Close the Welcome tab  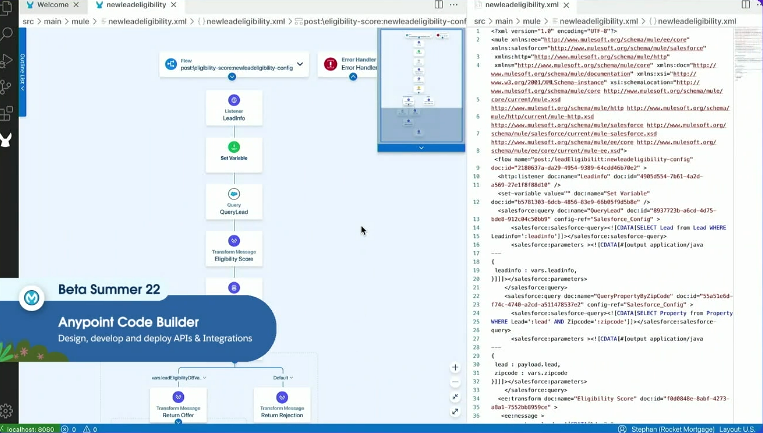[76, 5]
